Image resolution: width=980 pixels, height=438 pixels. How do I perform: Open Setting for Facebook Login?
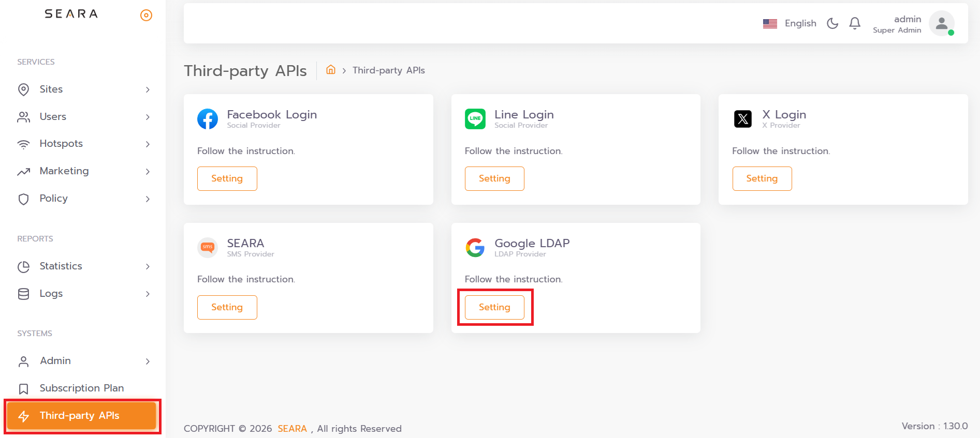pos(227,178)
